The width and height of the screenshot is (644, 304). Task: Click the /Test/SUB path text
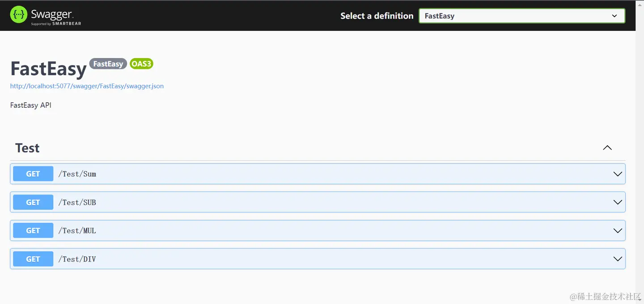77,202
